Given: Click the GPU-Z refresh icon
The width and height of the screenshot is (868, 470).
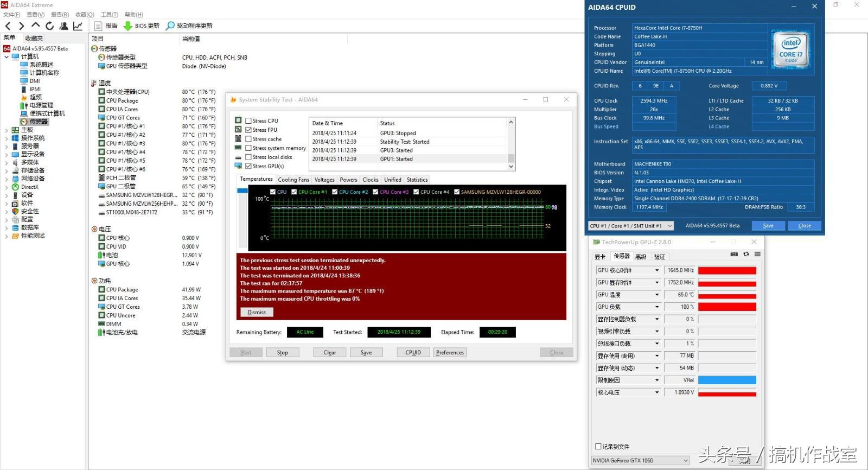Looking at the screenshot, I should (x=746, y=254).
